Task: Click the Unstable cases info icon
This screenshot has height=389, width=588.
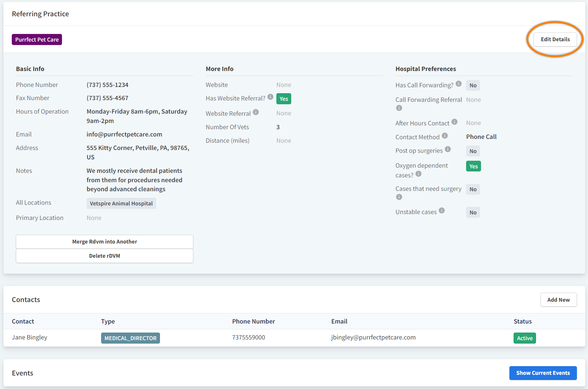Action: (x=442, y=211)
